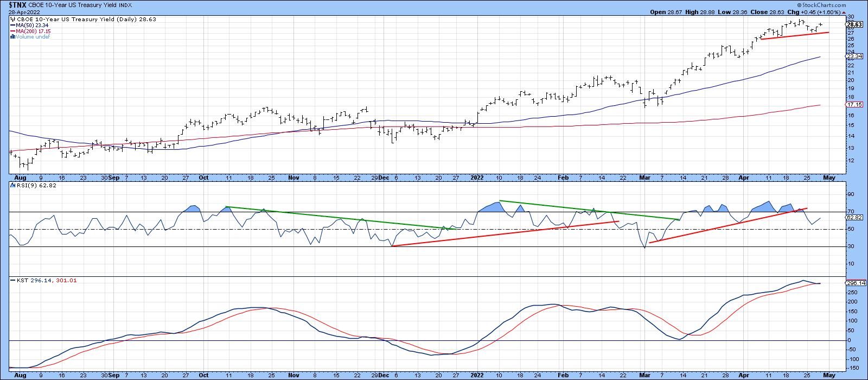Viewport: 868px width, 380px height.
Task: Click the OHLC bars icon in the price legend
Action: (x=11, y=19)
